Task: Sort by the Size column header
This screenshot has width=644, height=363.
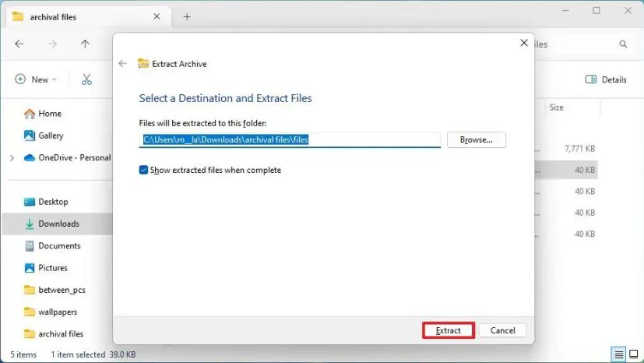Action: tap(557, 107)
